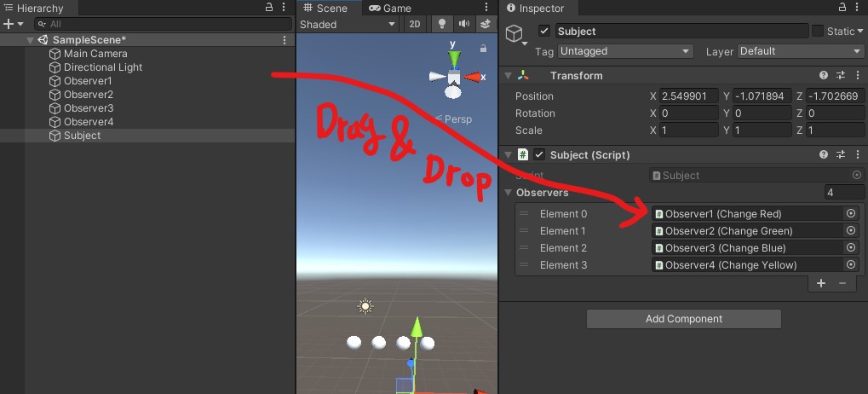Focus the Hierarchy search field
The image size is (868, 394).
(x=163, y=24)
